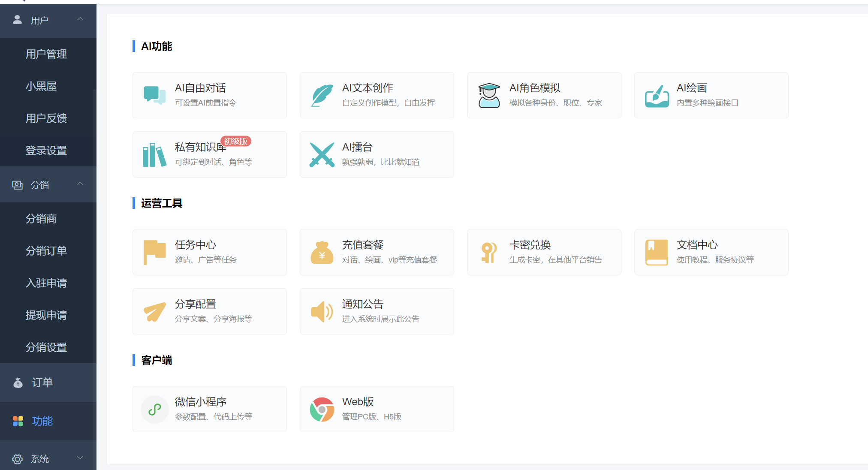Open 分享配置 settings
The image size is (868, 470).
209,311
